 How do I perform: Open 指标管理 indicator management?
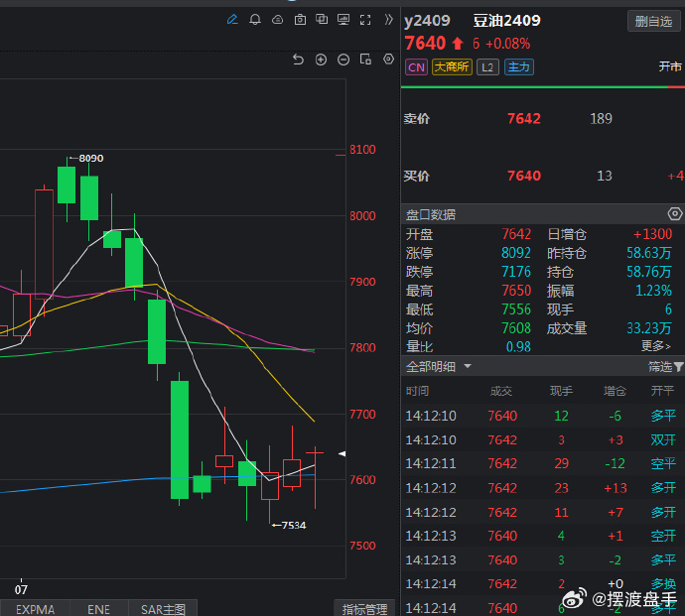pos(363,608)
